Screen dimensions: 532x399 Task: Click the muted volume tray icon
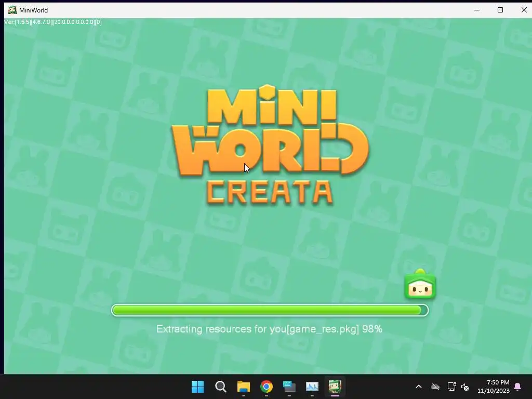tap(465, 387)
